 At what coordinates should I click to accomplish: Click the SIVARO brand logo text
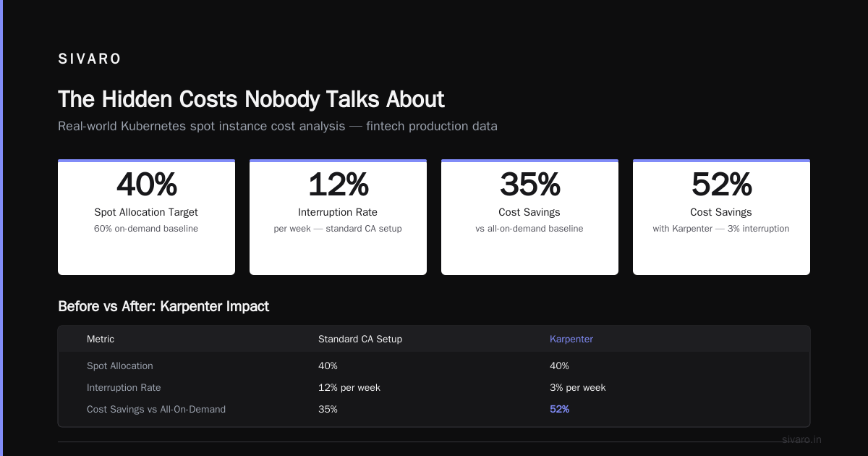90,59
